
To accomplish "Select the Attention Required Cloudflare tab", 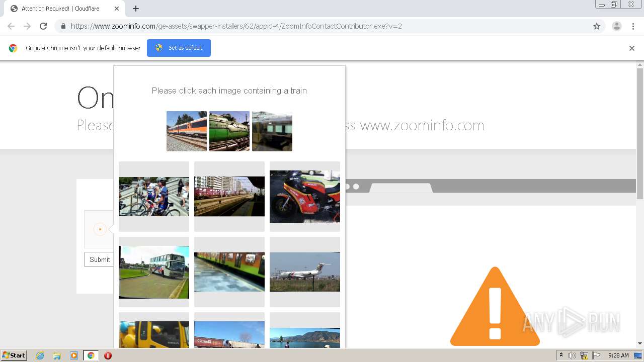I will (64, 9).
